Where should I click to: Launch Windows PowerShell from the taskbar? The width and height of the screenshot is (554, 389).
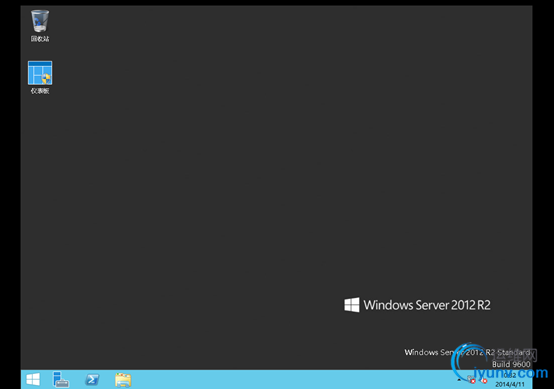[x=92, y=379]
